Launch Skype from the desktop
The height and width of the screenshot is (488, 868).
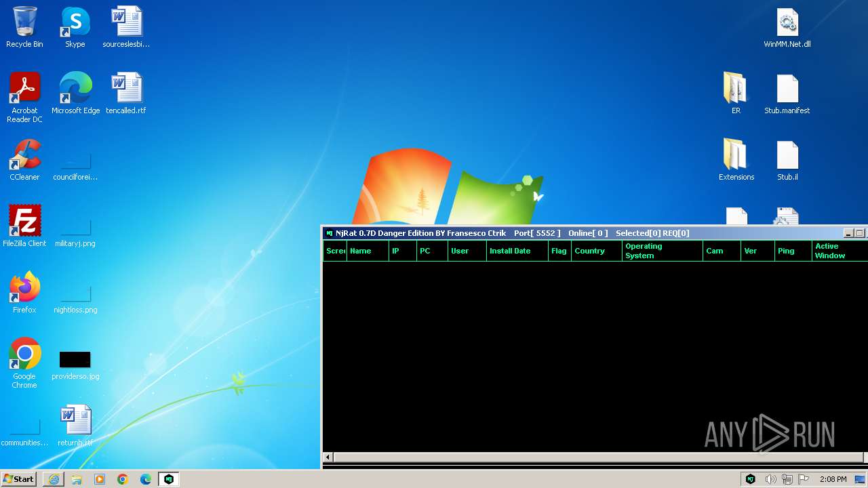point(75,28)
